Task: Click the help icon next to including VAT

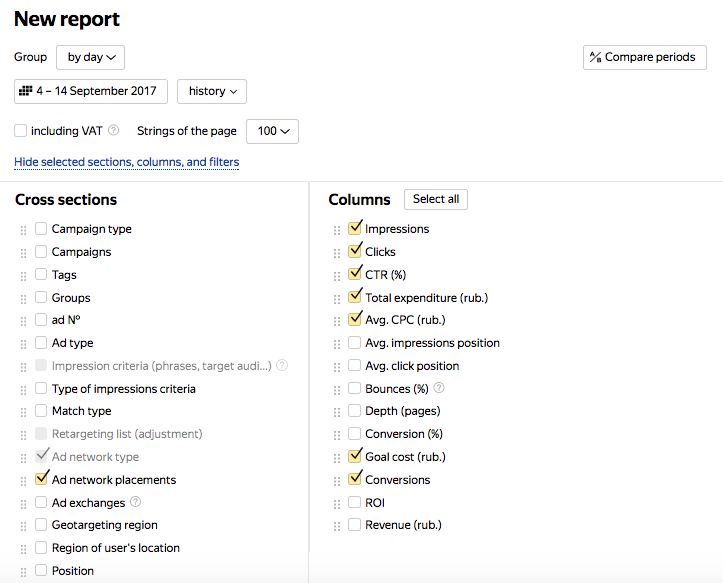Action: point(114,130)
